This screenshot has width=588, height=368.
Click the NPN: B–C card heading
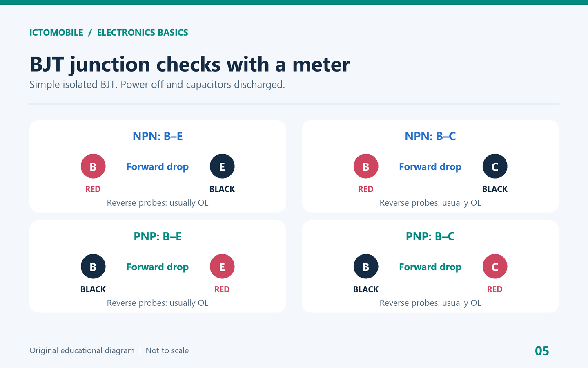point(430,136)
